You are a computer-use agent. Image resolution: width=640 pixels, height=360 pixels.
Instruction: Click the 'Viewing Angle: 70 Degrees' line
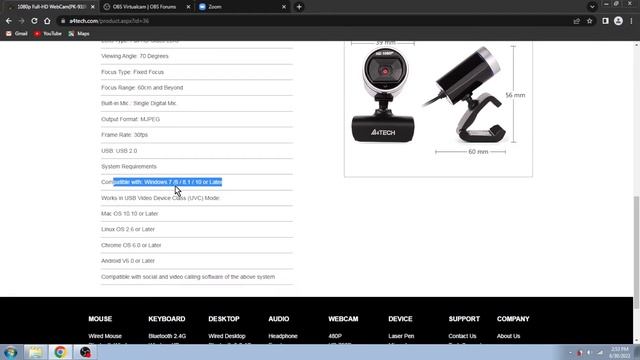pyautogui.click(x=135, y=56)
